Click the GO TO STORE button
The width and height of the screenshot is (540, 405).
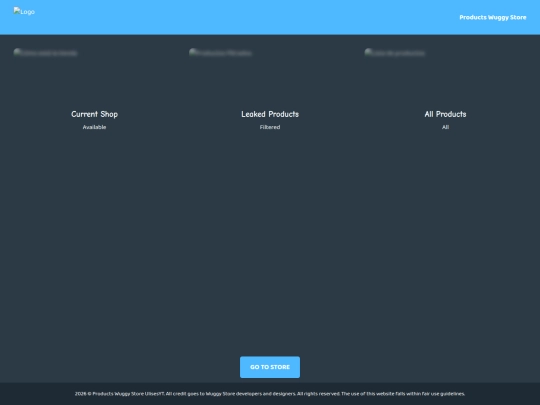tap(270, 367)
